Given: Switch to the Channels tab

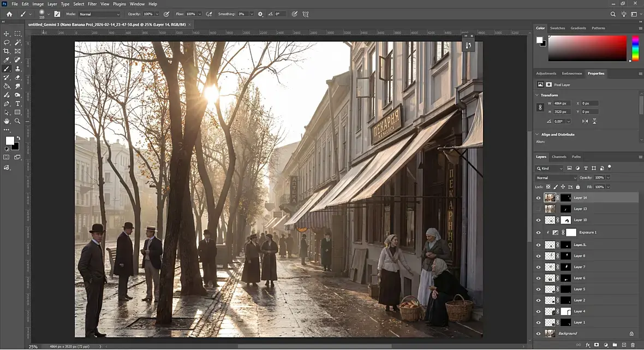Looking at the screenshot, I should [559, 157].
